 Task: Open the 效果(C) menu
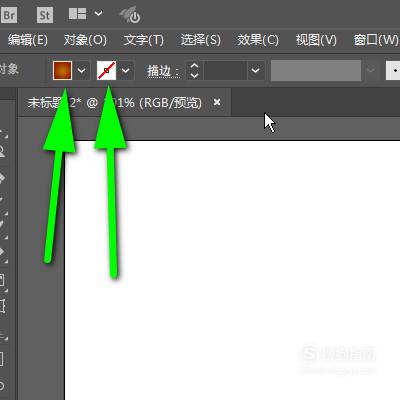coord(258,40)
